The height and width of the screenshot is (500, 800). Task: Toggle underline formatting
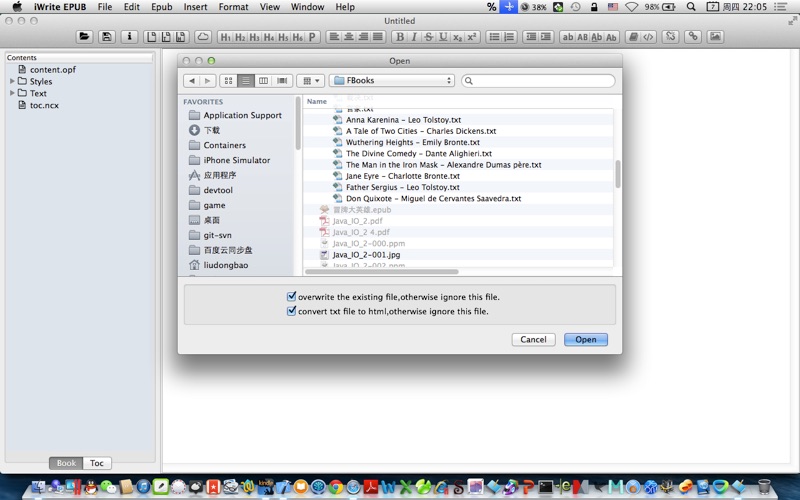click(x=443, y=37)
